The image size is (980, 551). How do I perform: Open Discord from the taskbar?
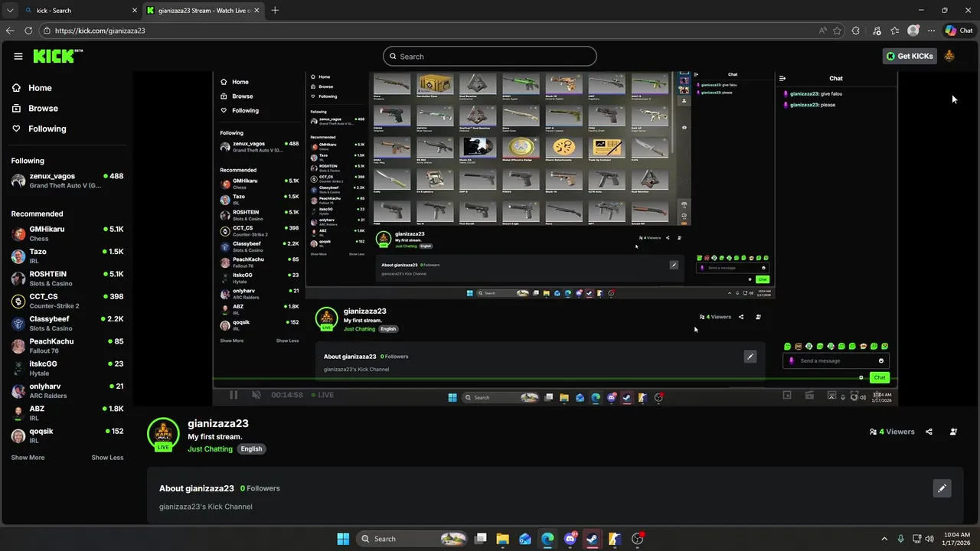(x=570, y=539)
